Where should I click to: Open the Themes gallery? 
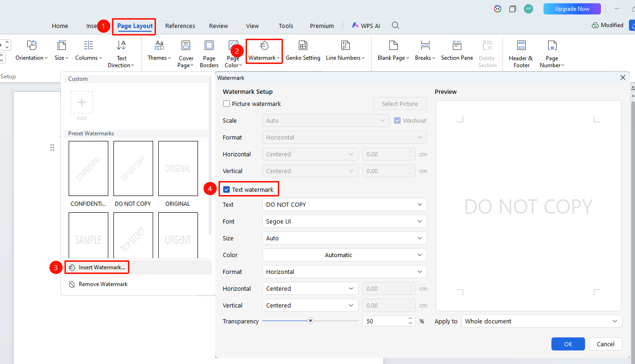[x=159, y=51]
